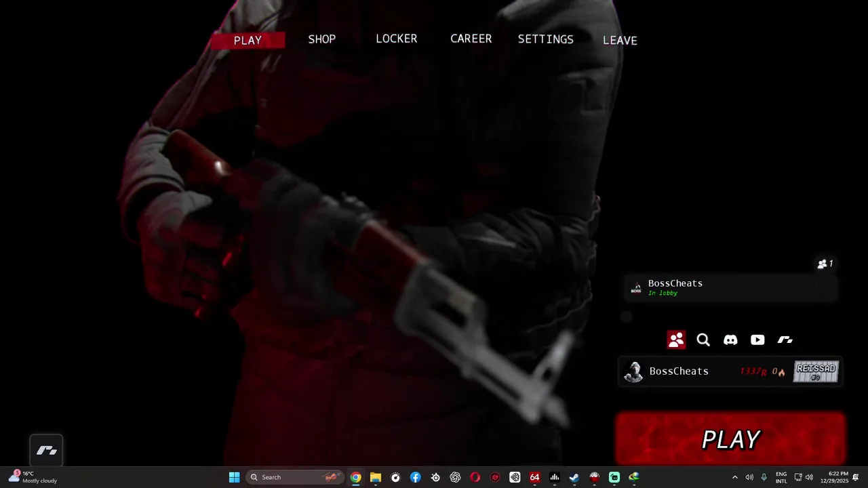Open the red '64' taskbar app
This screenshot has height=488, width=868.
pos(534,477)
